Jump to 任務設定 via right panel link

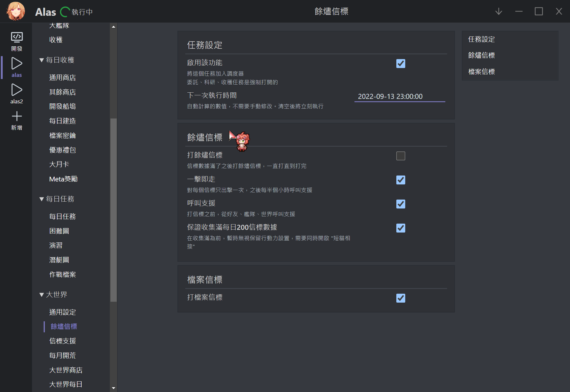click(481, 39)
